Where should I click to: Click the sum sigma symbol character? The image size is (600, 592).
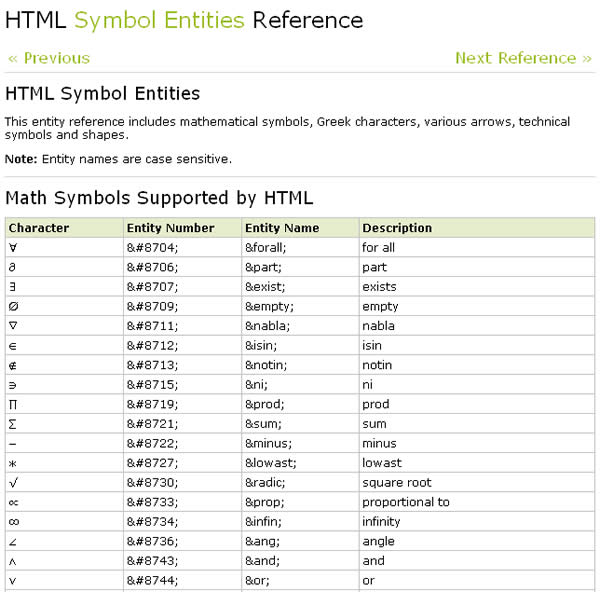click(13, 424)
